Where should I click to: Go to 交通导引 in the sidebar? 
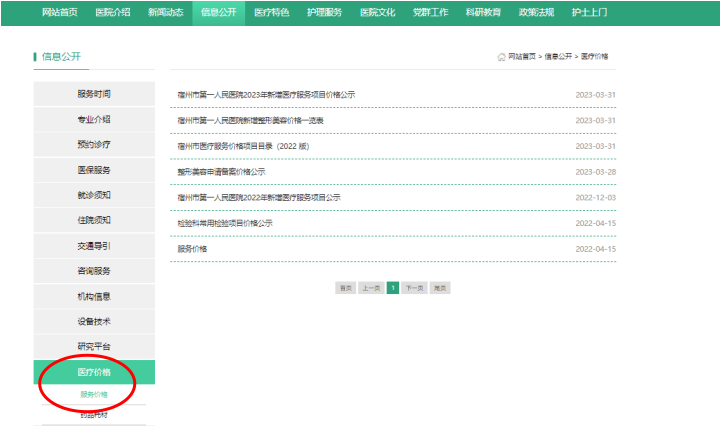click(x=94, y=245)
